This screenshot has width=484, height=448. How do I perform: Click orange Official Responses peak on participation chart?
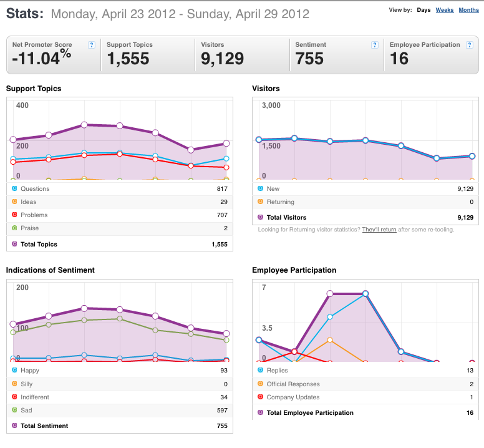[x=330, y=340]
